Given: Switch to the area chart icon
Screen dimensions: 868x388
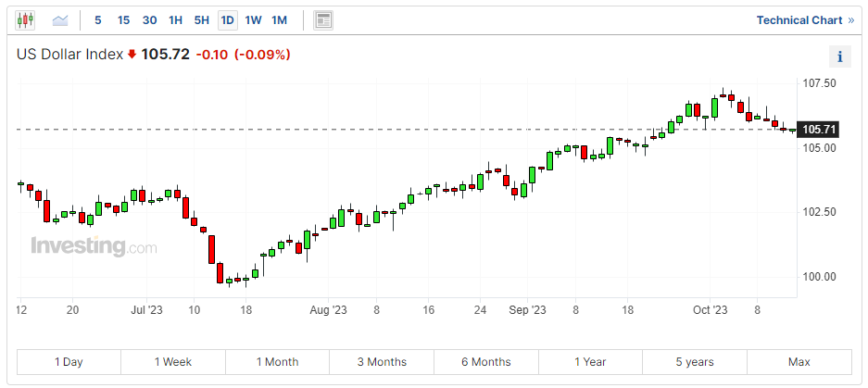Looking at the screenshot, I should 60,19.
